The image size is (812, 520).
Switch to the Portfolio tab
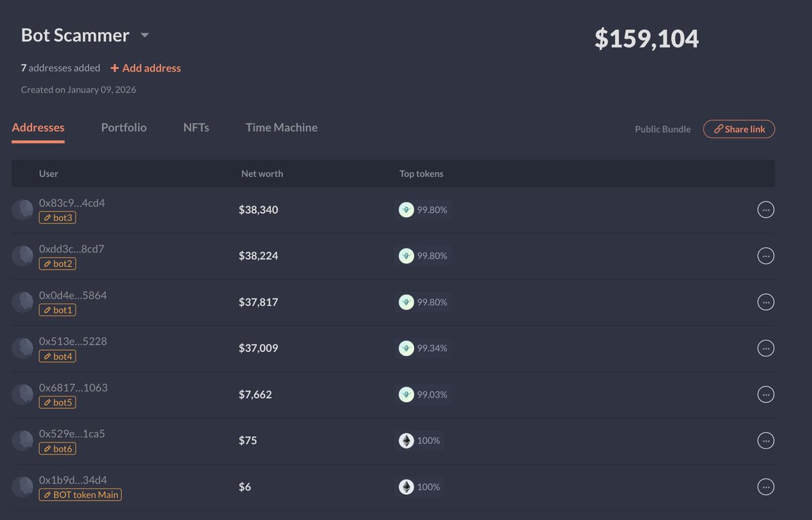[124, 127]
